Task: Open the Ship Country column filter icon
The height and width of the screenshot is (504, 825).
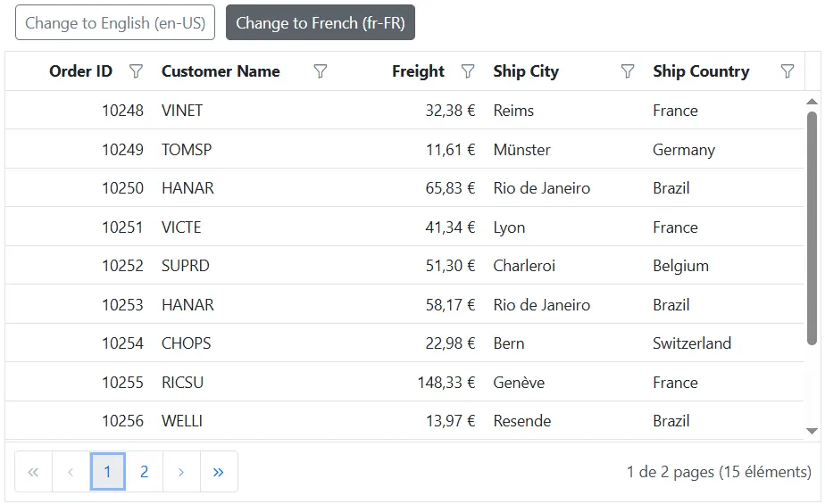Action: [x=787, y=71]
